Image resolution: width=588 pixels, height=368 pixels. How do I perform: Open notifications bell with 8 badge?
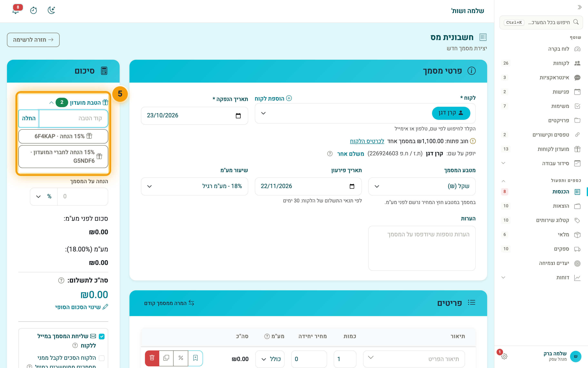[x=16, y=10]
